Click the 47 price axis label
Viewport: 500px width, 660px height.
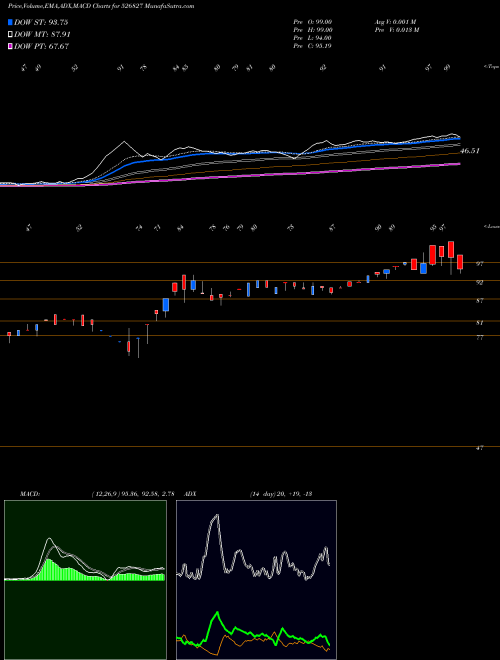click(x=479, y=448)
